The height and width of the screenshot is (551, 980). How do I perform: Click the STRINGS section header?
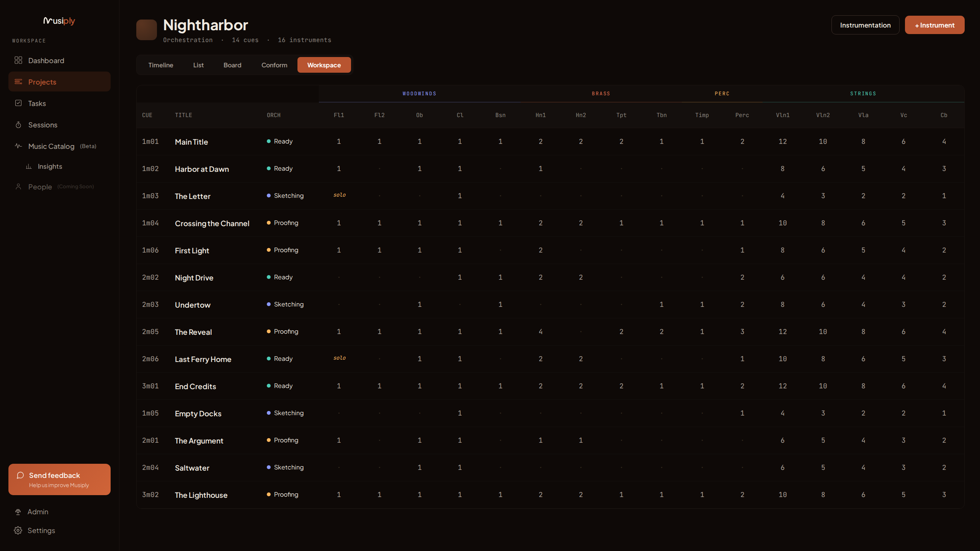tap(863, 94)
